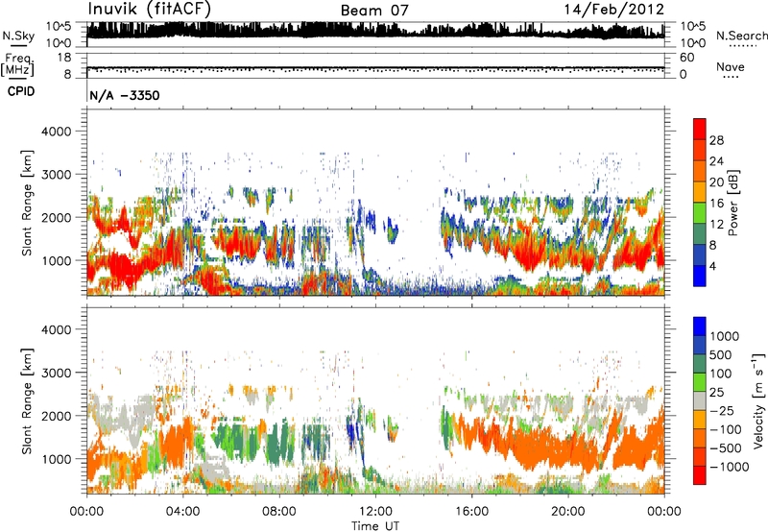Click the 08:00 time tick label
Image resolution: width=768 pixels, height=532 pixels.
pos(279,512)
